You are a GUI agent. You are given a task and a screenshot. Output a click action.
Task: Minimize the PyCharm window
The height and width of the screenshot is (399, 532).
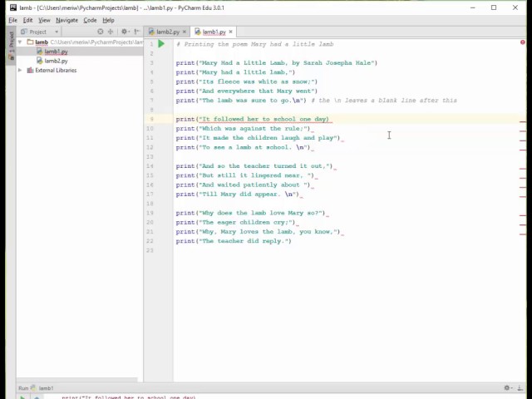(x=473, y=7)
